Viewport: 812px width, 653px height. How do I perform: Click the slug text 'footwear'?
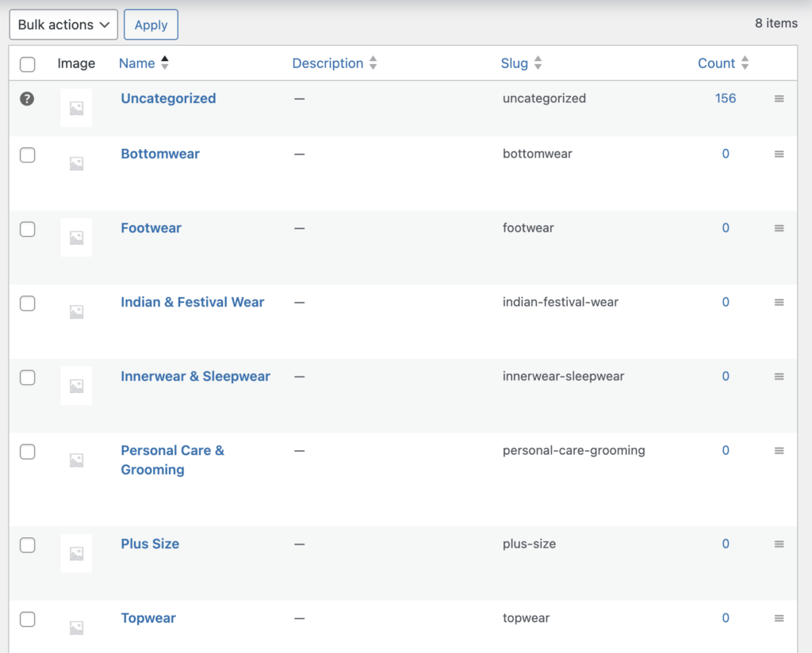528,227
